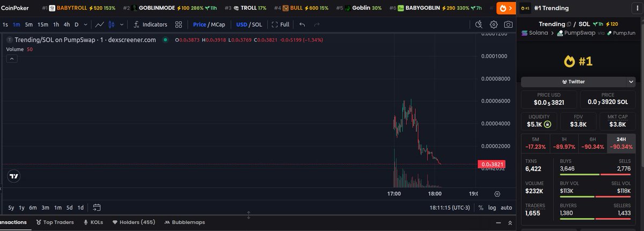Select the 1s timeframe

coord(5,24)
